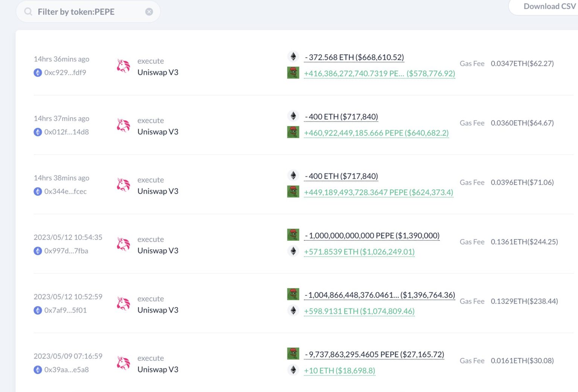This screenshot has width=578, height=392.
Task: Open transaction hash 0xc929...fdf9
Action: [65, 73]
